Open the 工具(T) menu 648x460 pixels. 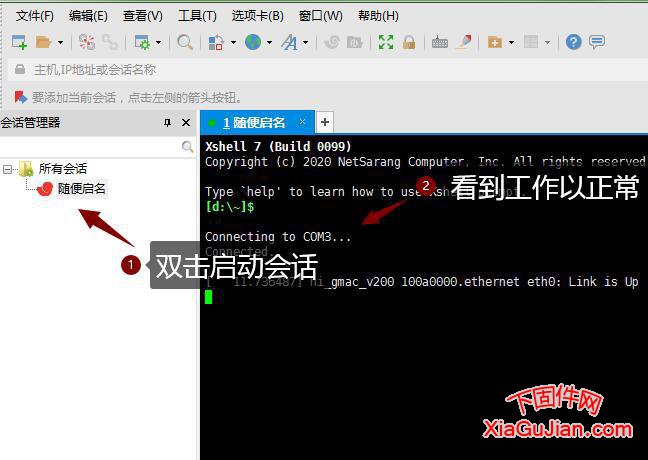(x=197, y=16)
